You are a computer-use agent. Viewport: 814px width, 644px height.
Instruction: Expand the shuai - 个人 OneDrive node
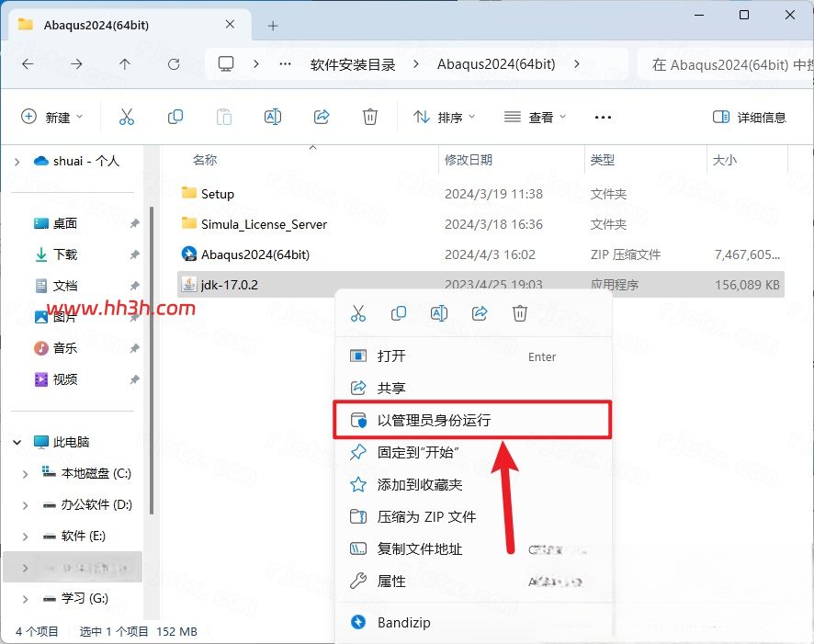tap(17, 162)
